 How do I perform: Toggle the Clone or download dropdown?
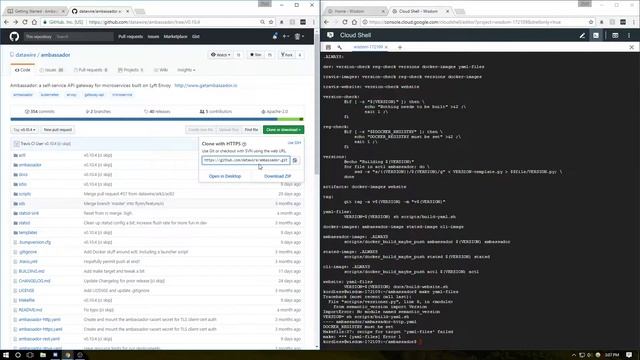283,130
